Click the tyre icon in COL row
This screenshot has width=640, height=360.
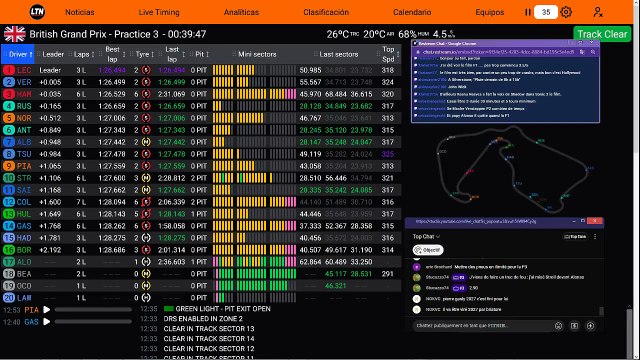click(146, 202)
